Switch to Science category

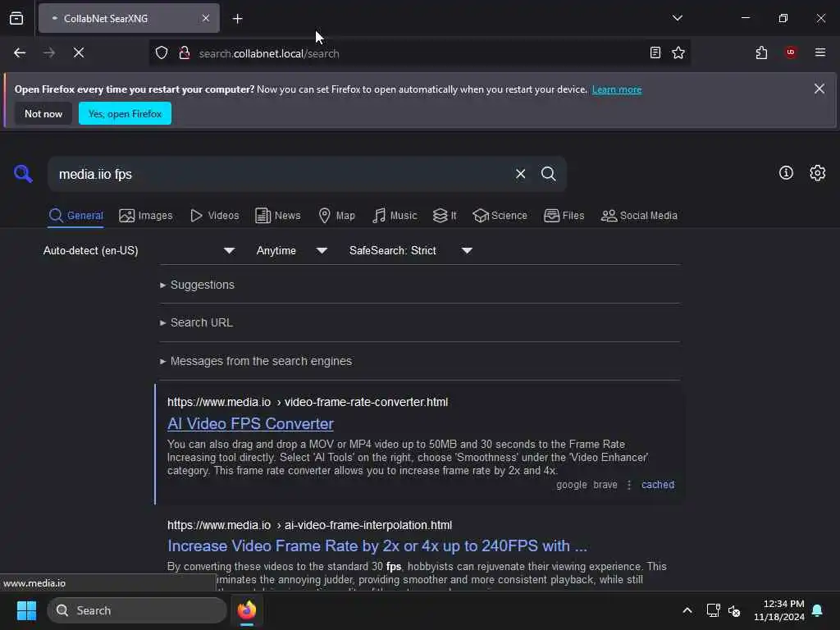500,216
